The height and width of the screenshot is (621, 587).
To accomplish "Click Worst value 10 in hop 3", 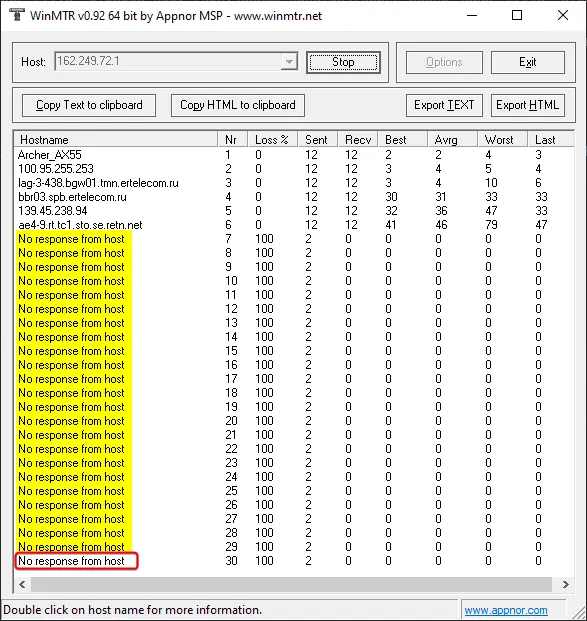I will (491, 183).
